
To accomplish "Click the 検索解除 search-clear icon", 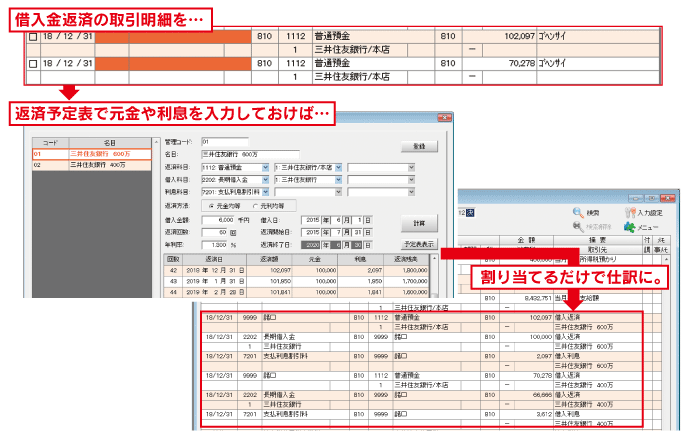I will pos(578,227).
